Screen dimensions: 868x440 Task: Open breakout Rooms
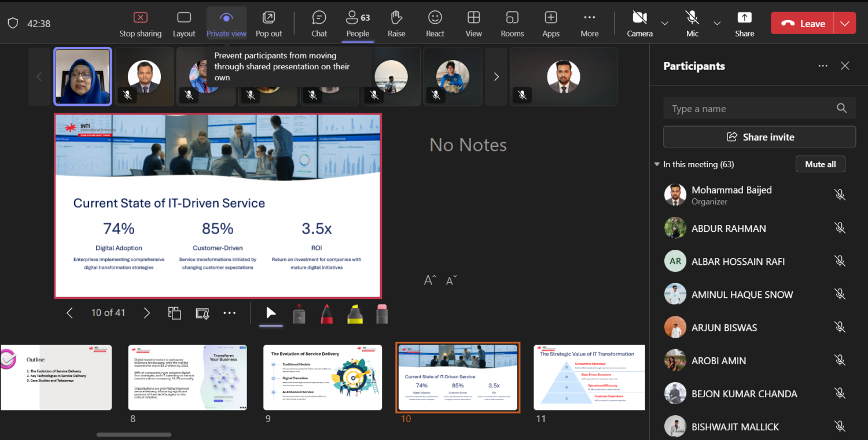512,24
